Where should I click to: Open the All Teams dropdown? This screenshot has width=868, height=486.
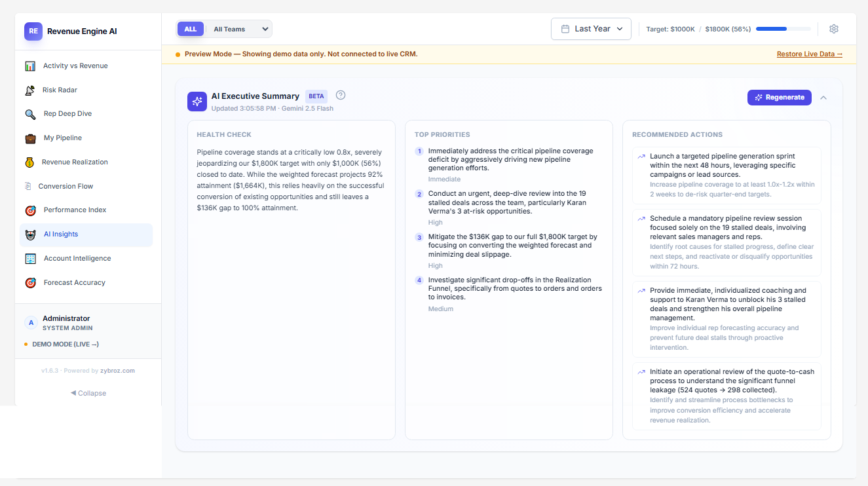tap(240, 28)
